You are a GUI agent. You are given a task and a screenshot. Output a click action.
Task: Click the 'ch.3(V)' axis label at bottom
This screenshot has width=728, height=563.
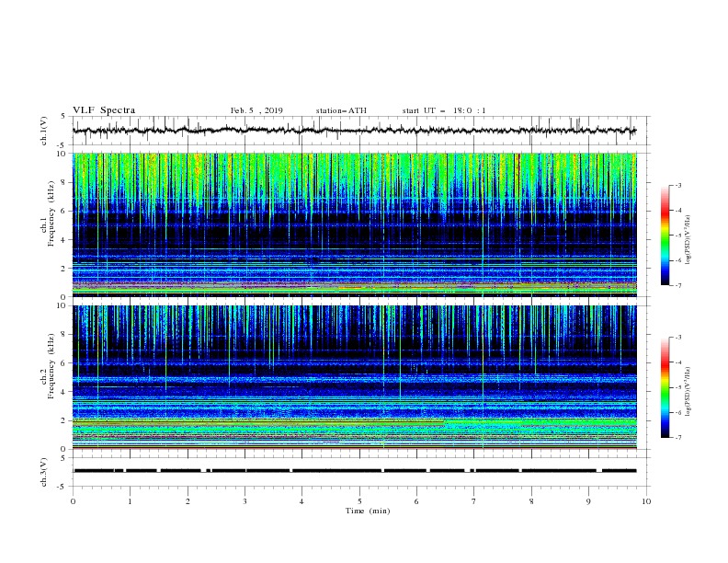44,472
